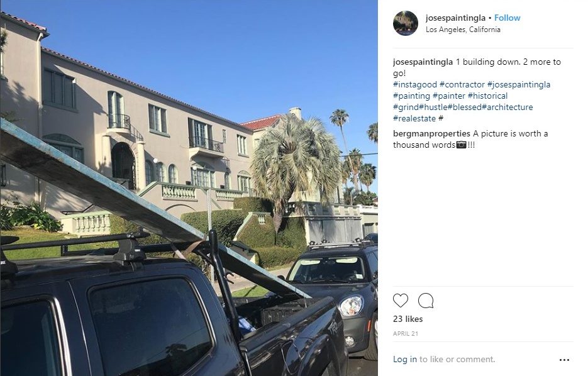This screenshot has height=376, width=588.
Task: Like the post with heart icon
Action: 400,301
